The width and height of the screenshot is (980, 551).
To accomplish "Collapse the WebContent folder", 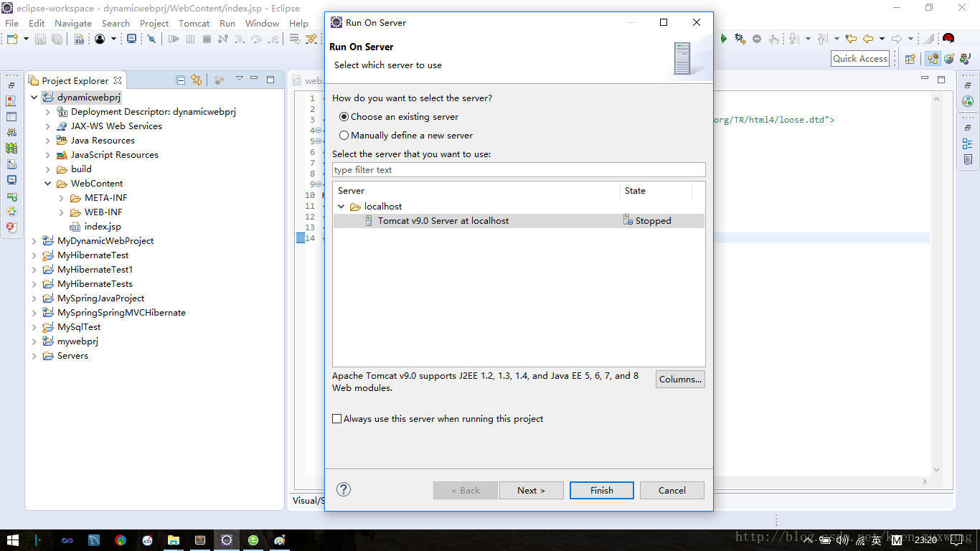I will tap(48, 184).
